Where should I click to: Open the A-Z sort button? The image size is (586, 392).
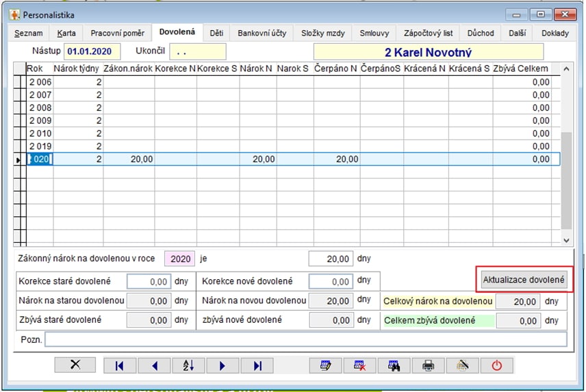coord(188,365)
